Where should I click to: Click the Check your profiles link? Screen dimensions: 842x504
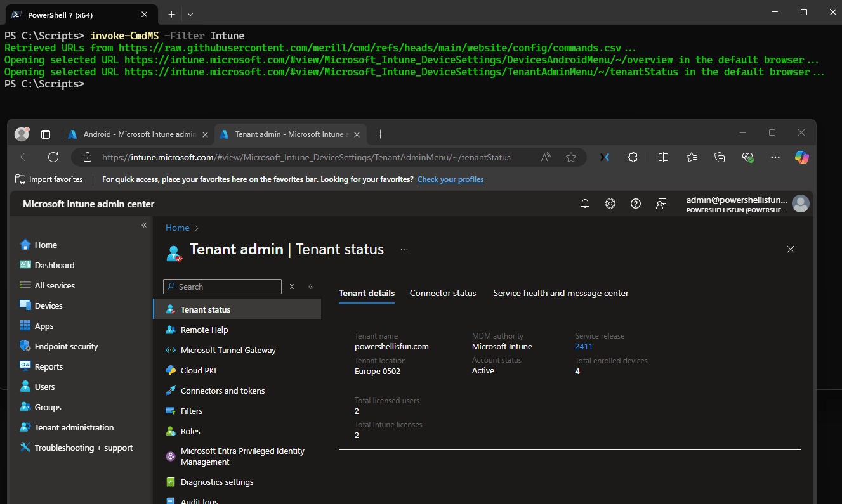451,179
